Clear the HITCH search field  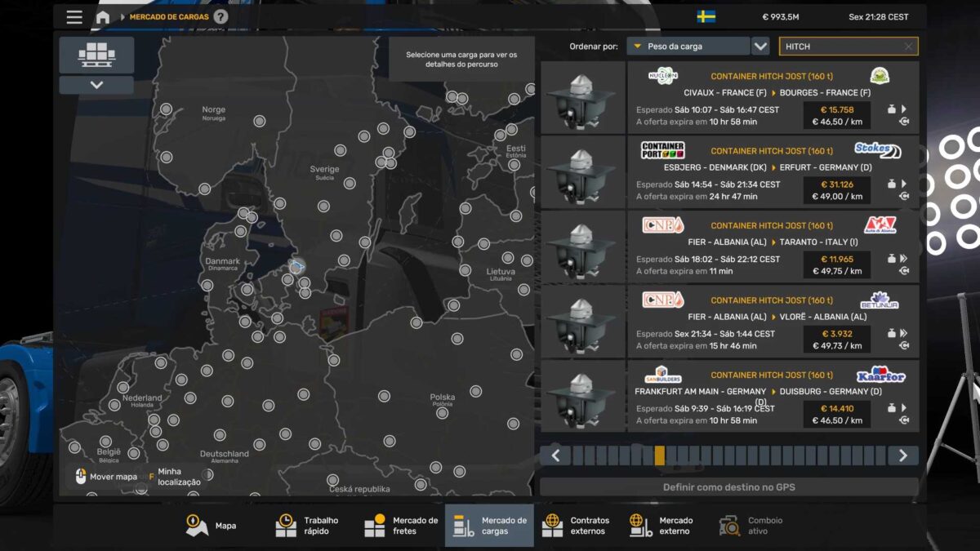908,47
